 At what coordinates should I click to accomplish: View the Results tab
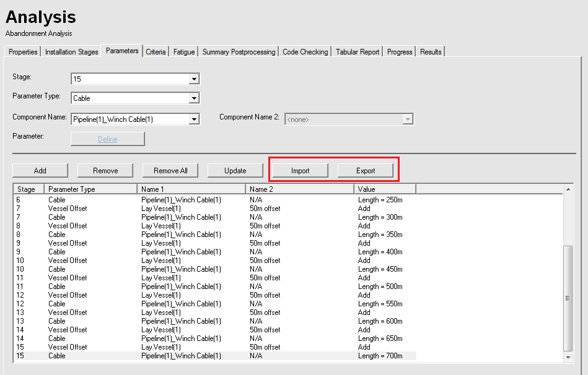tap(431, 52)
